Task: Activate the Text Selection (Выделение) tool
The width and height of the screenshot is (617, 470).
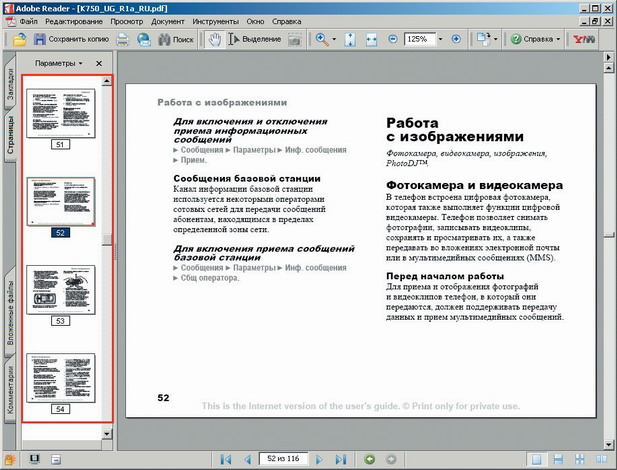Action: click(x=255, y=39)
